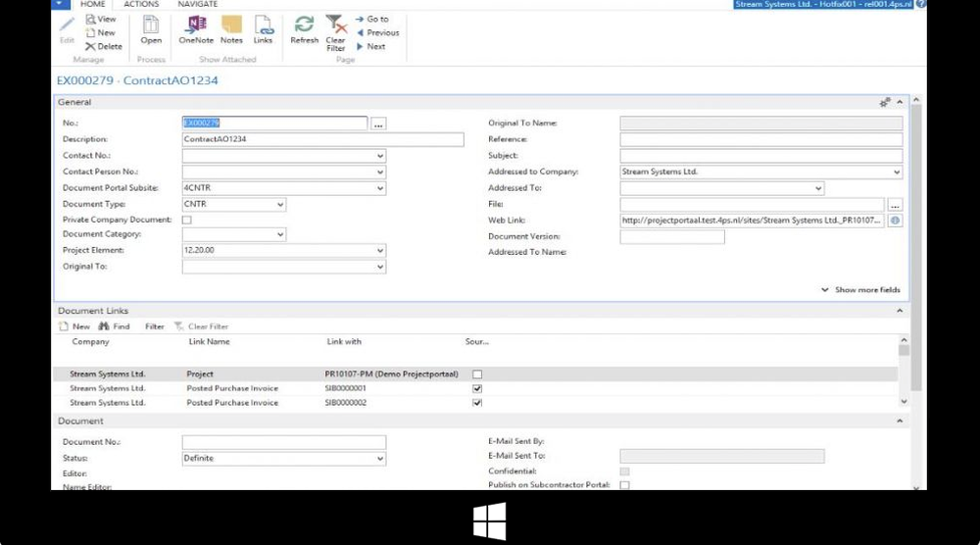
Task: Click the page scrollbar up arrow
Action: (916, 100)
